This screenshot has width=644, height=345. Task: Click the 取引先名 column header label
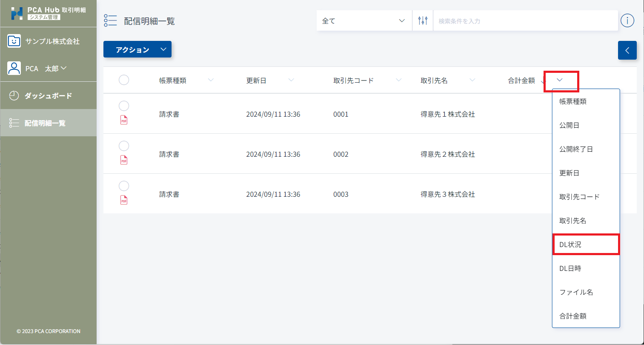434,80
